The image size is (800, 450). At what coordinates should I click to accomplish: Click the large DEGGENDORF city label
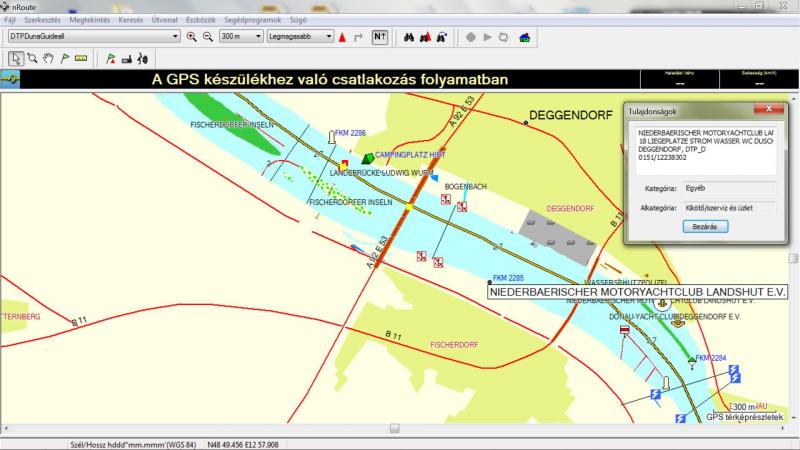tap(571, 115)
